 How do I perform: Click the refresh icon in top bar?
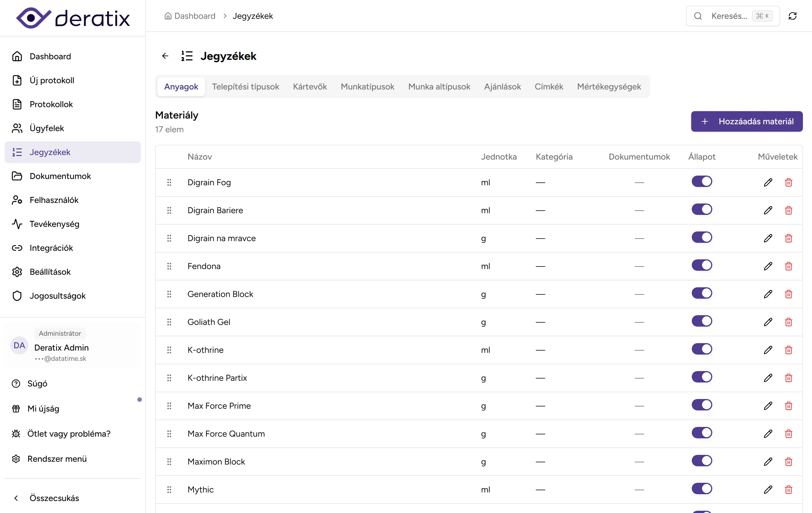pos(792,16)
